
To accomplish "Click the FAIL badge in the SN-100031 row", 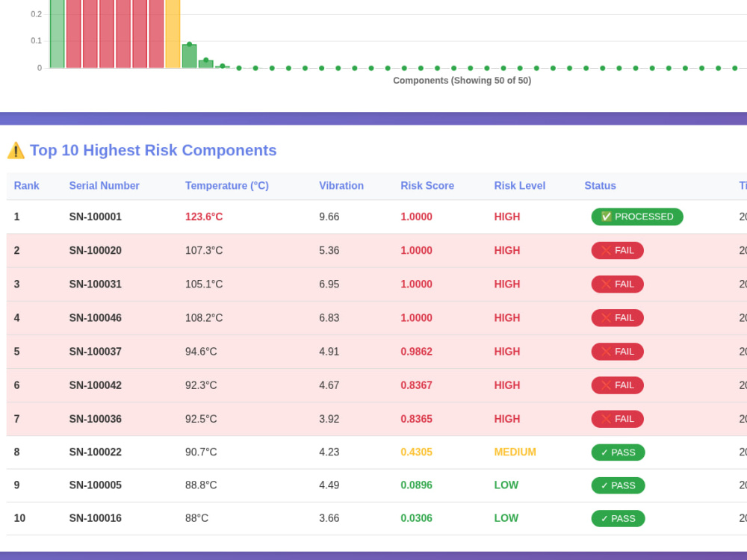I will click(x=618, y=284).
